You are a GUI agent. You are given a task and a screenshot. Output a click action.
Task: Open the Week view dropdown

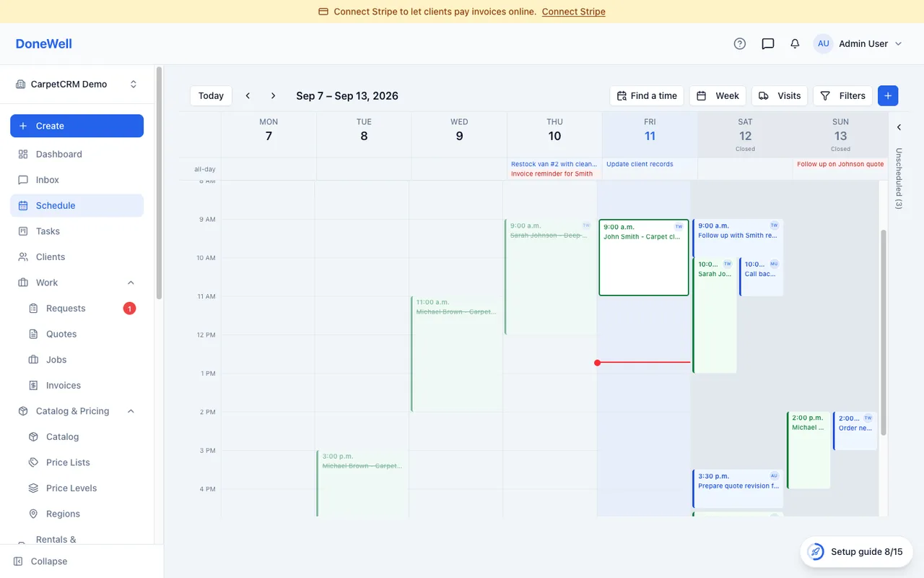tap(718, 95)
